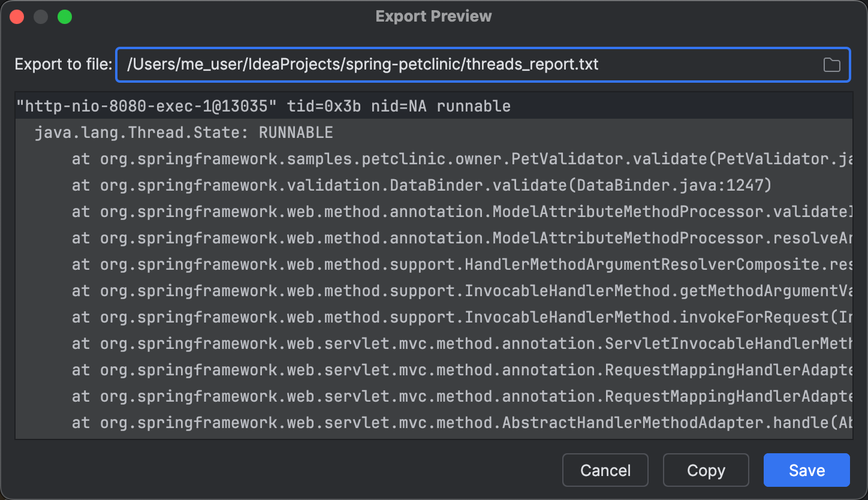Cancel the Export Preview dialog
Screen dimensions: 868x500
tap(605, 470)
